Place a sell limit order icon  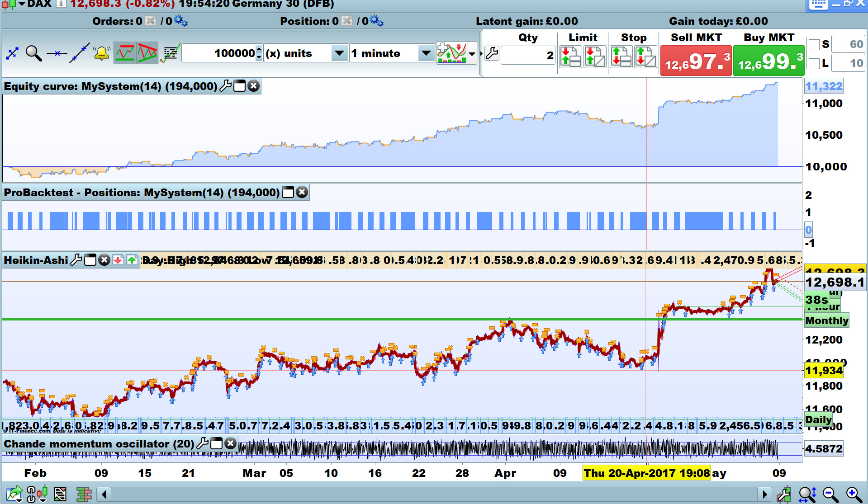coord(570,57)
